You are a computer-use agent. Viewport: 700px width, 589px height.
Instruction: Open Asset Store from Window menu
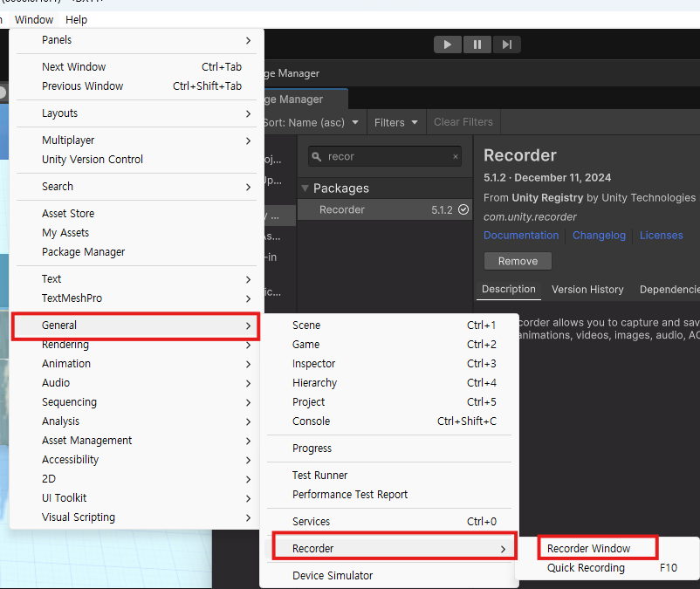pos(137,213)
